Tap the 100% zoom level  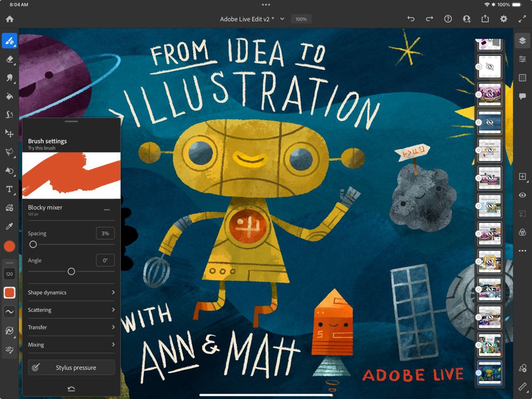[x=301, y=19]
